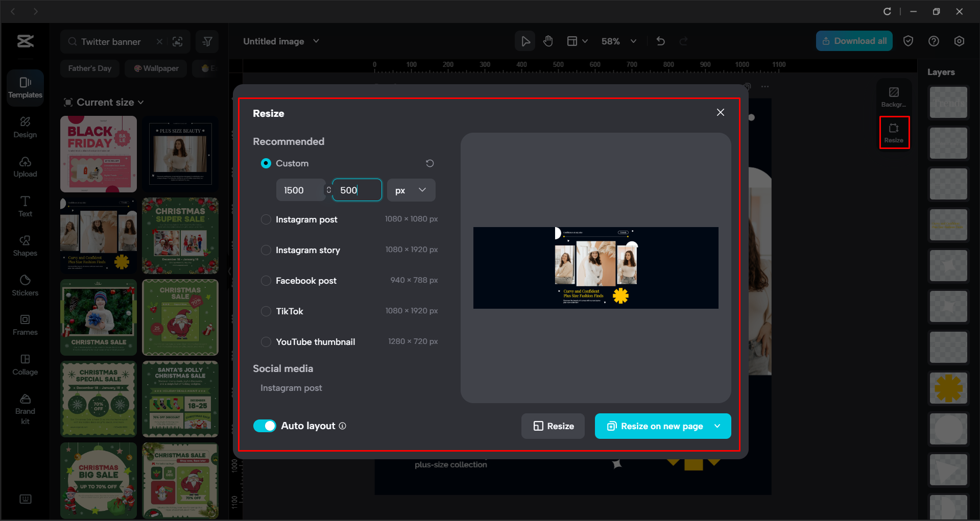This screenshot has width=980, height=521.
Task: Select the Text tool in the sidebar
Action: (25, 206)
